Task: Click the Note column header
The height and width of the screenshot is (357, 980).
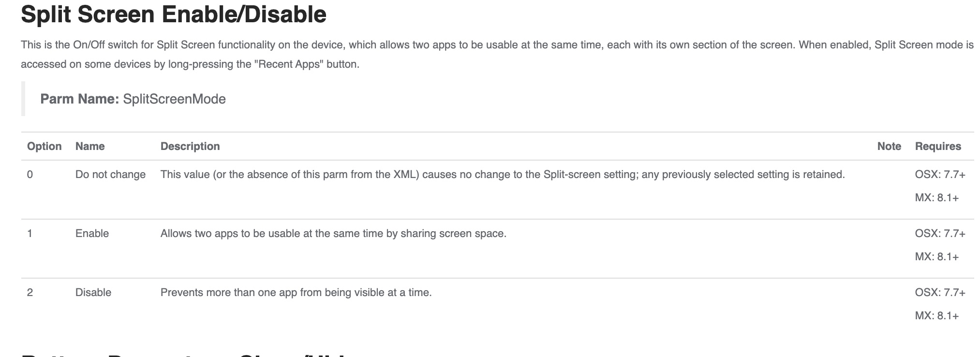Action: [889, 147]
